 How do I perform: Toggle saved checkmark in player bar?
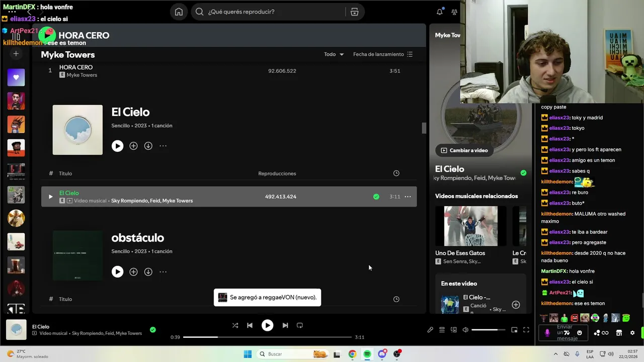tap(153, 330)
